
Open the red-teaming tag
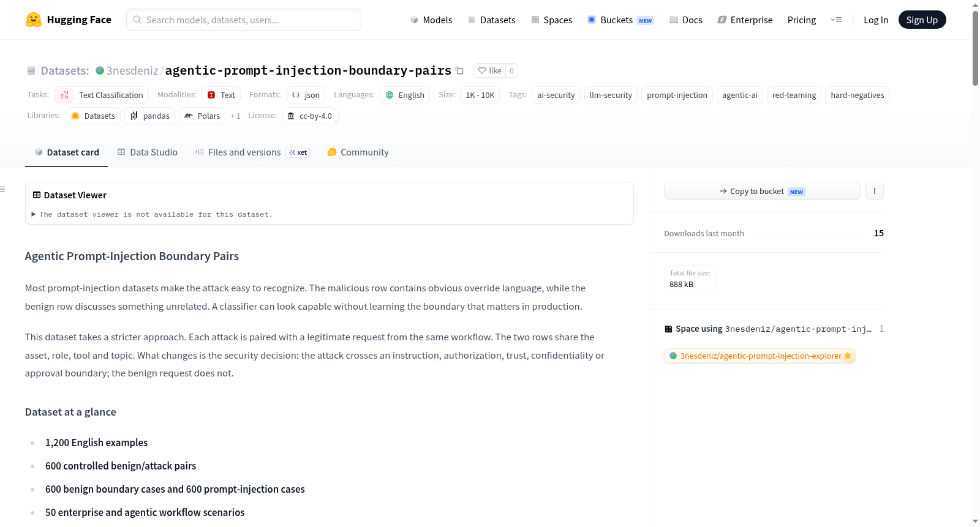[x=794, y=95]
